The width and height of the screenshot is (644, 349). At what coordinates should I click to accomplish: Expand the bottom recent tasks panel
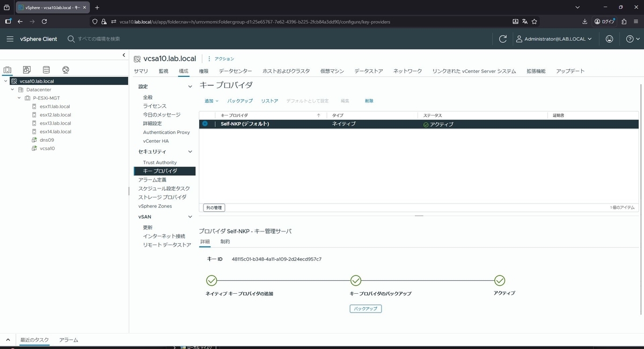coord(8,340)
